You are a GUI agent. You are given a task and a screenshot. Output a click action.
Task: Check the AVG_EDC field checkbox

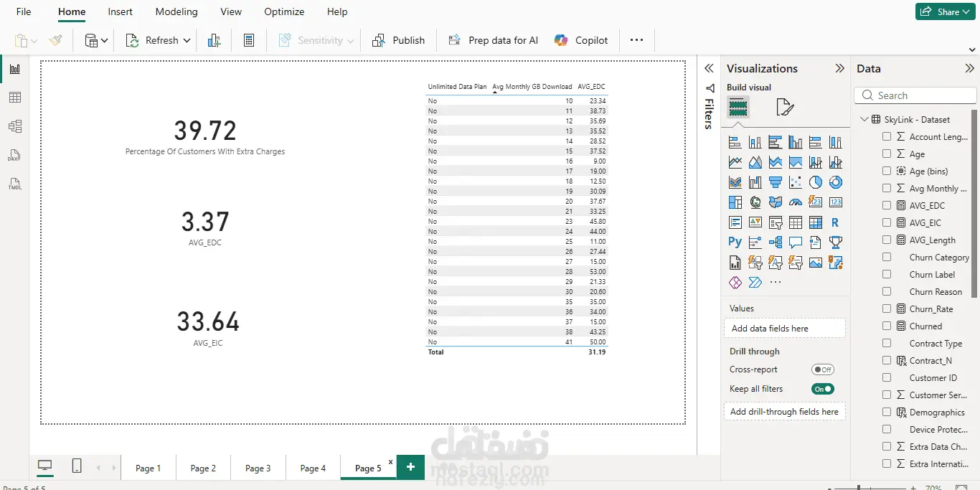[x=887, y=205]
